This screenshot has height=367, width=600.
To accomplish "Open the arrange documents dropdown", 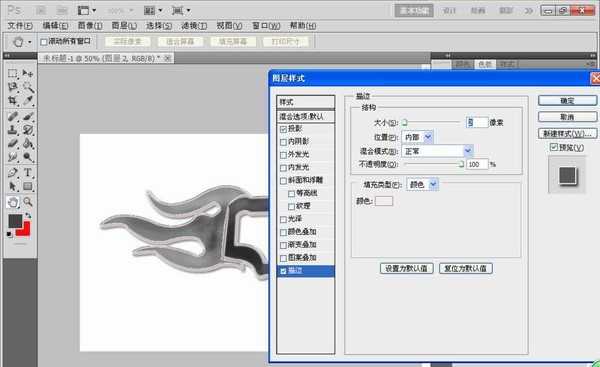I will coord(153,10).
